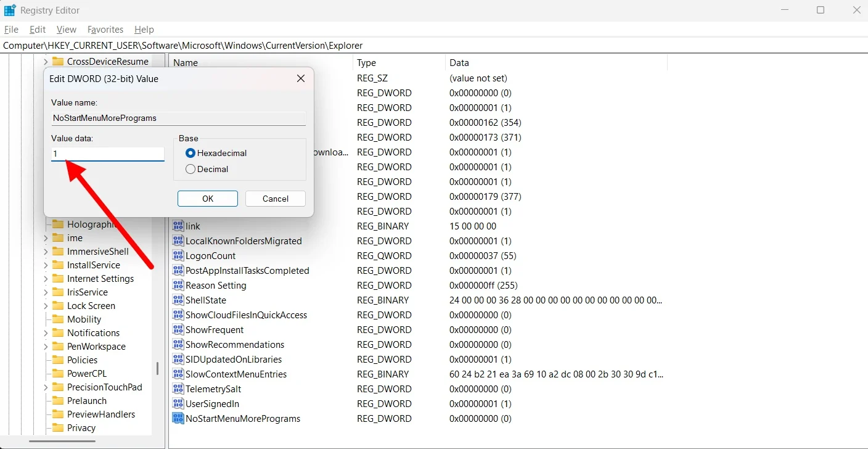
Task: Expand the PrecisionTouchPad key chevron
Action: pos(46,387)
